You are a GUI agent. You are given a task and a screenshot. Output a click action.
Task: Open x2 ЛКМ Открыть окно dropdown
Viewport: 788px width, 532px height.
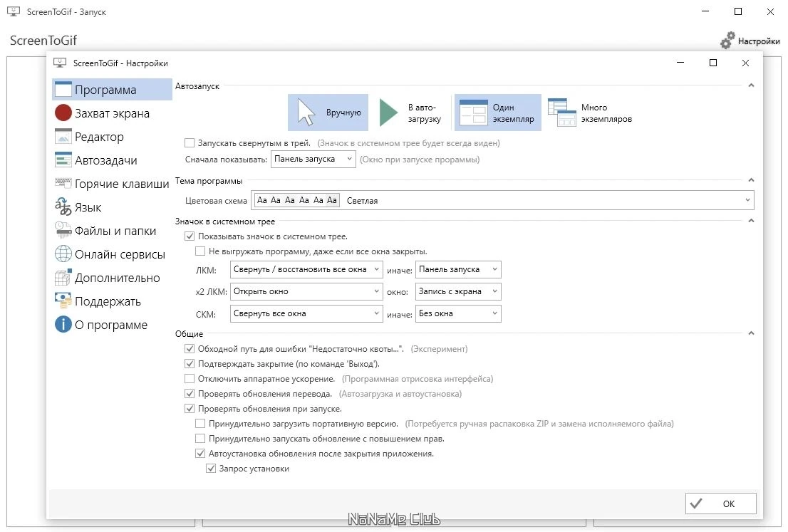coord(306,291)
